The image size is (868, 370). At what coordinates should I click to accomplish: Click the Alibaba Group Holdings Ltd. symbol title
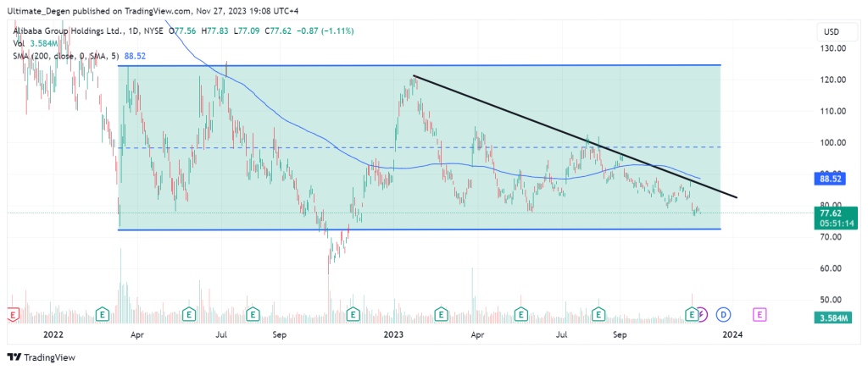point(66,32)
